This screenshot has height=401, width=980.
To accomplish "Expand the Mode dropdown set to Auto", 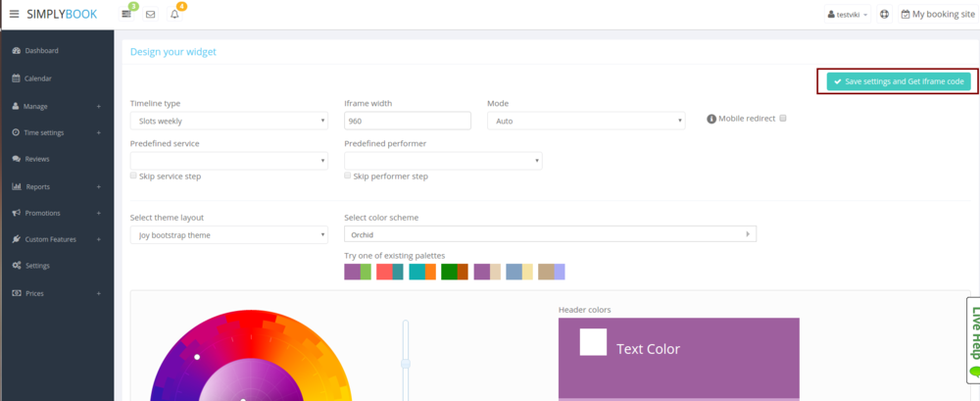I will coord(585,121).
